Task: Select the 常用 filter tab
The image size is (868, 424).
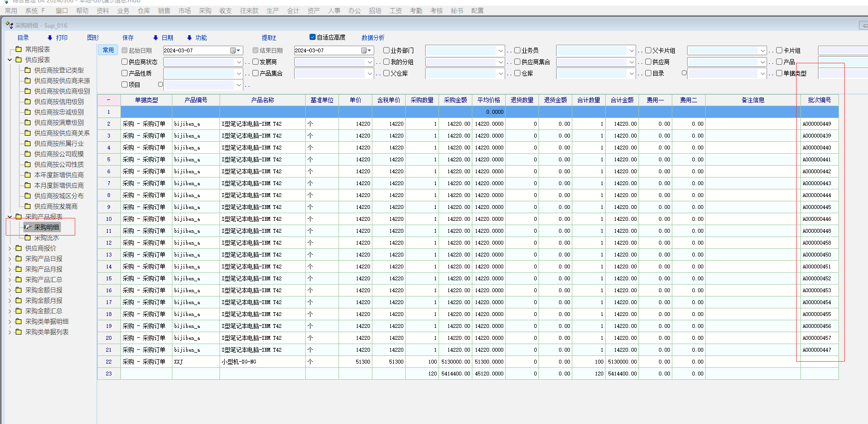Action: point(108,50)
